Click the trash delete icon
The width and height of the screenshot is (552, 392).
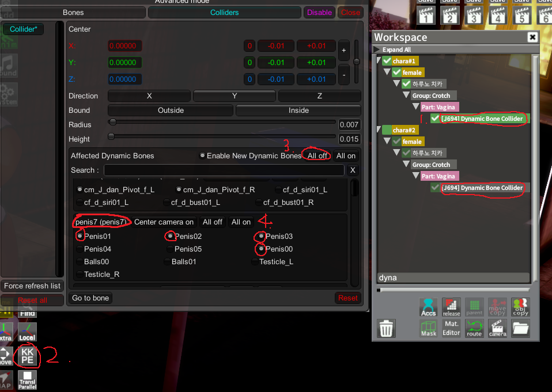click(x=386, y=329)
